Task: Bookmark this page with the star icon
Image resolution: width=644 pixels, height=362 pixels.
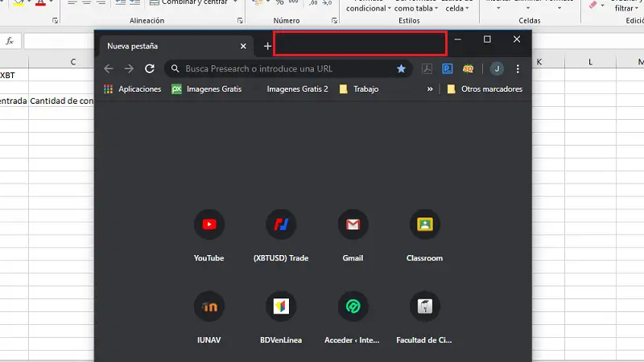Action: click(401, 68)
